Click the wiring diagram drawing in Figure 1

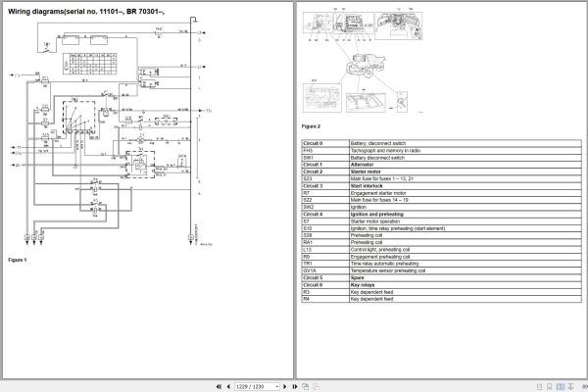pos(112,131)
